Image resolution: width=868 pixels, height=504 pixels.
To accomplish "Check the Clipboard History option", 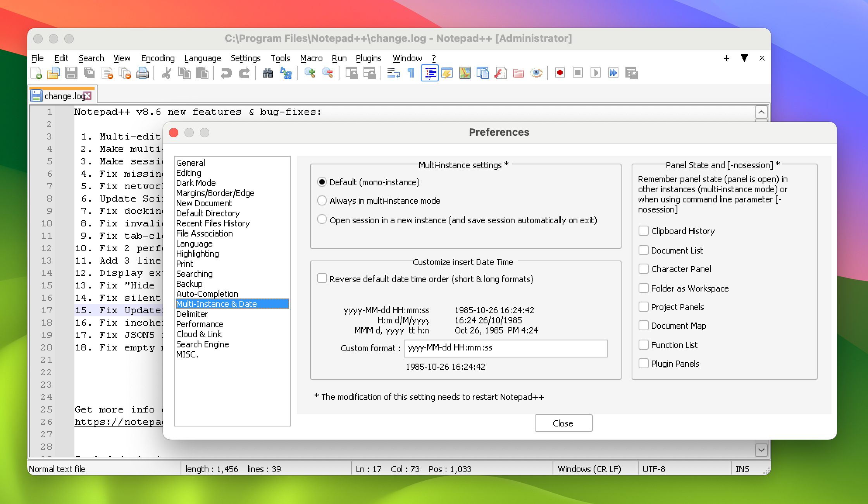I will (x=644, y=231).
